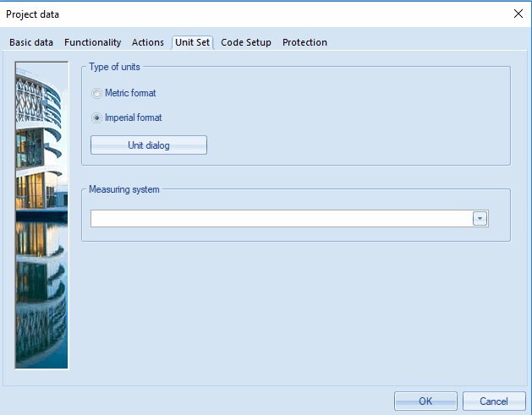Click the 'Measuring system' group heading
Image resolution: width=532 pixels, height=415 pixels.
(124, 189)
